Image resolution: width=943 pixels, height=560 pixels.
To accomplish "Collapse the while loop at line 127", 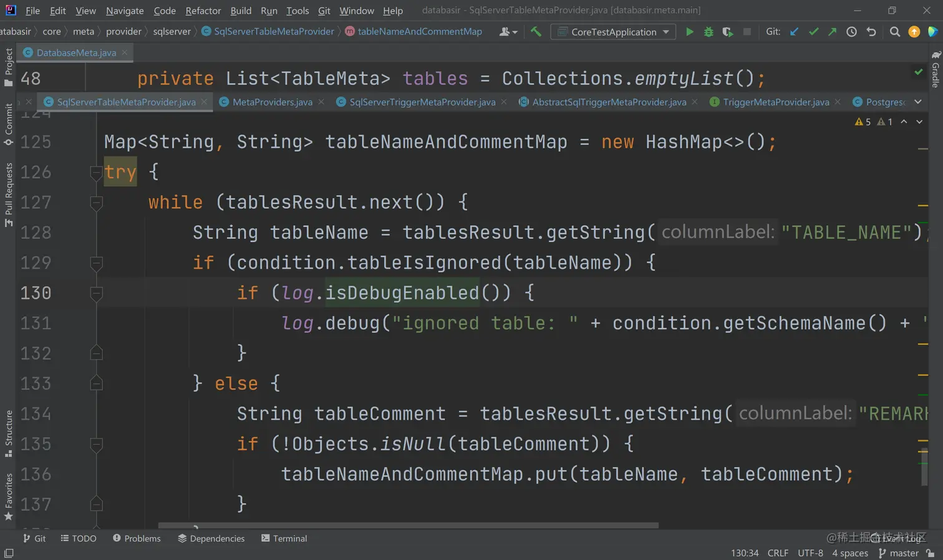I will [96, 202].
